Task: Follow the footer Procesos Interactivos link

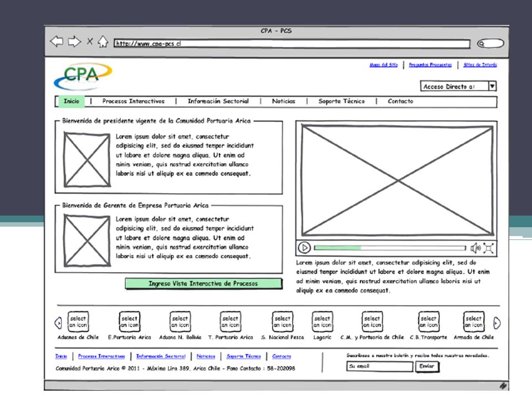Action: (x=101, y=356)
